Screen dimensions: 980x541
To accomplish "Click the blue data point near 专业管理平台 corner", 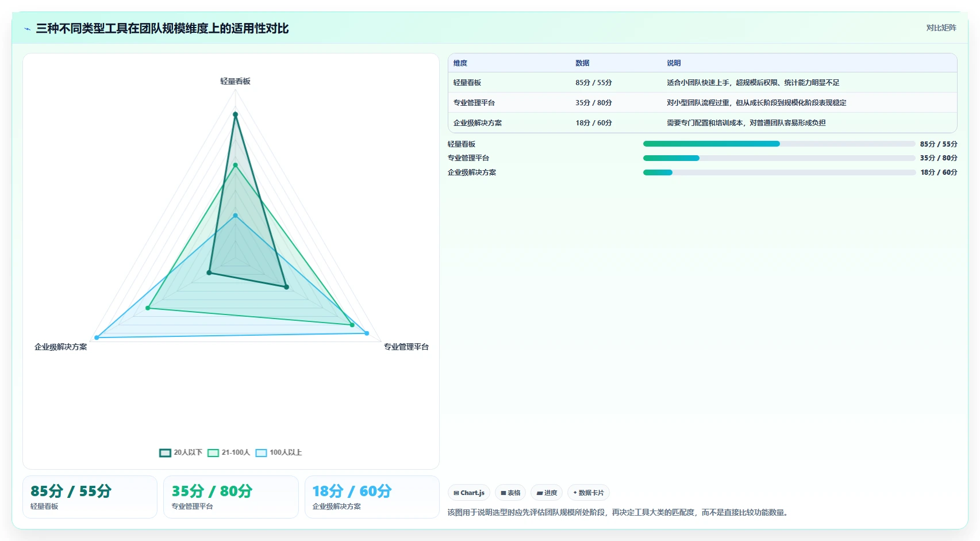I will pos(367,333).
